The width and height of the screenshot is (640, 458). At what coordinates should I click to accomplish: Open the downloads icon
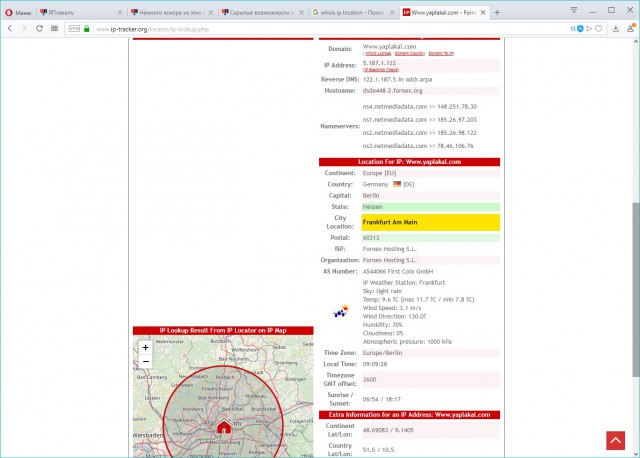coord(616,29)
